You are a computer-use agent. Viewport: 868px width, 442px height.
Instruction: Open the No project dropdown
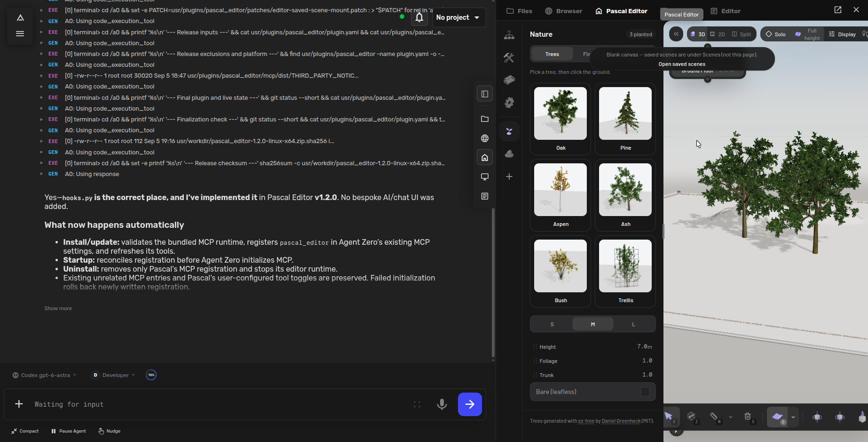coord(458,17)
